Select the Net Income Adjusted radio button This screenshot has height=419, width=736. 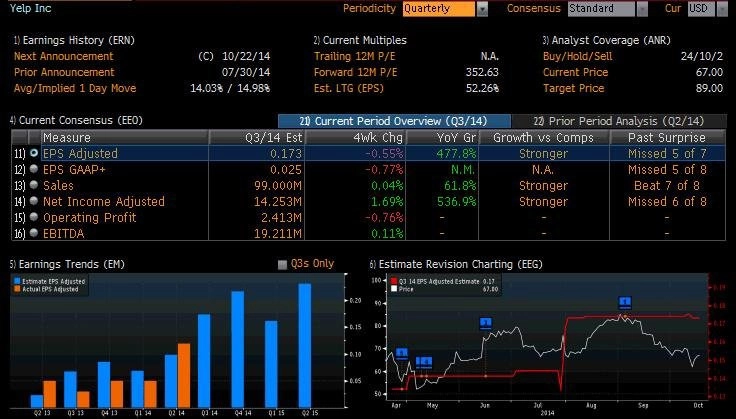[x=34, y=201]
